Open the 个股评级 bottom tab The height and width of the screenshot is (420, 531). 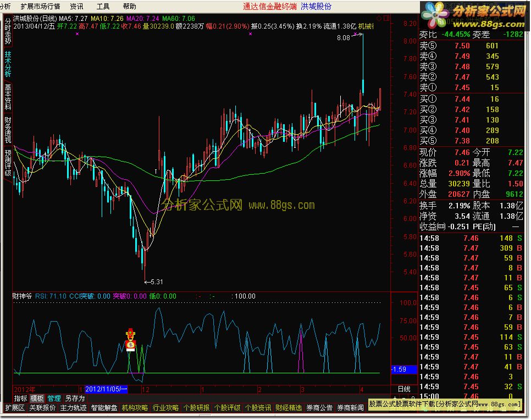click(227, 408)
